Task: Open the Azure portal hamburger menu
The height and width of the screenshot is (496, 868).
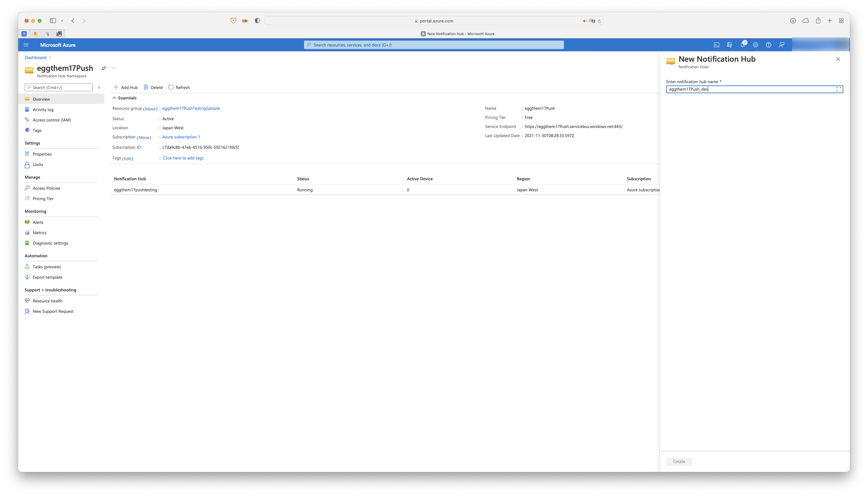Action: [x=26, y=45]
